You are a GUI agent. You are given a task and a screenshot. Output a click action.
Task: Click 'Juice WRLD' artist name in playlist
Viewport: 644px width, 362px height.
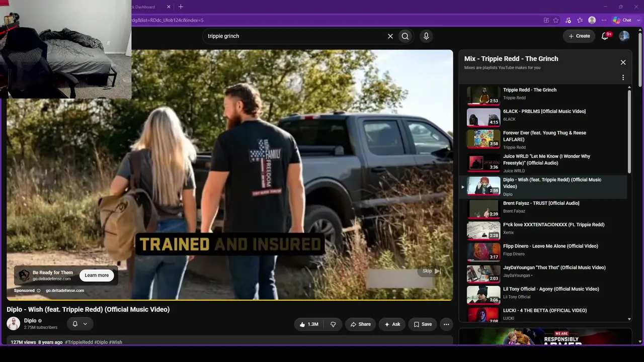[516, 171]
